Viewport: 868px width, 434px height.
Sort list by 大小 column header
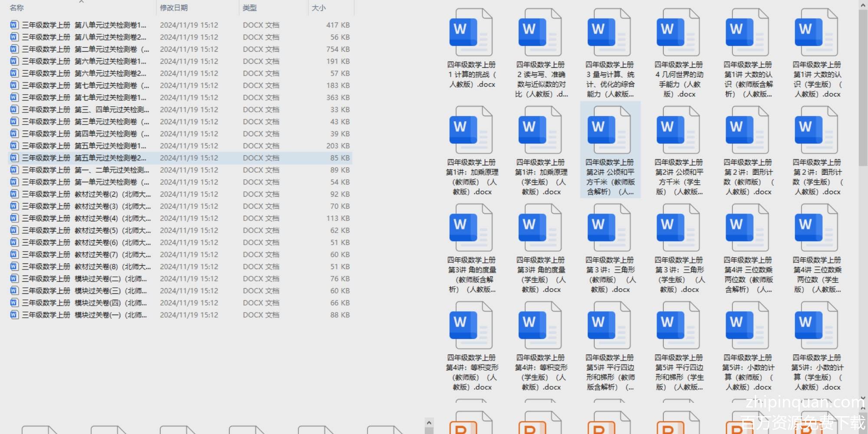319,8
